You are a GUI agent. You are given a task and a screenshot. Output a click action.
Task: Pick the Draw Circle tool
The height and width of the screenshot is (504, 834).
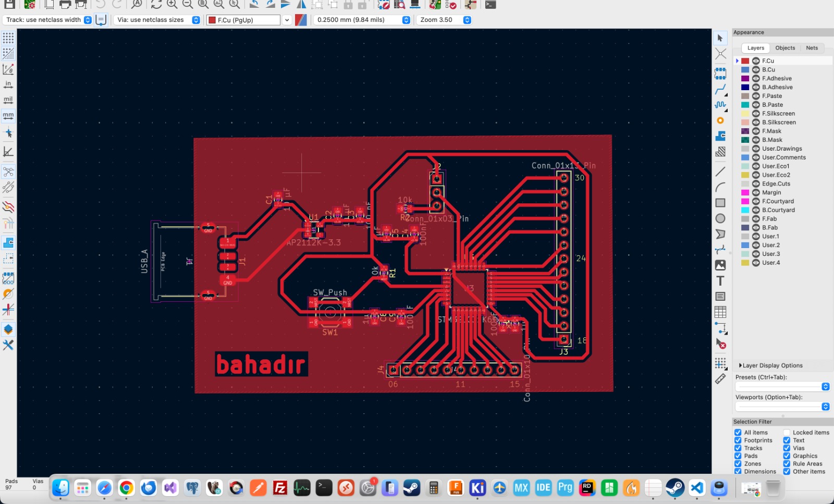[x=720, y=218]
